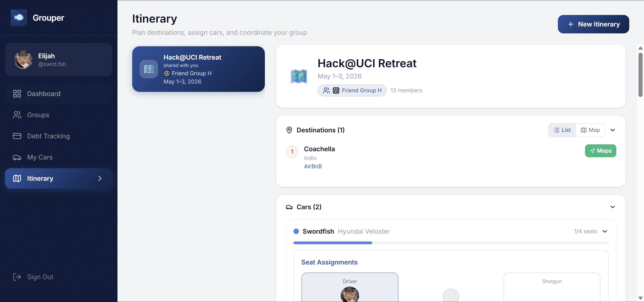This screenshot has height=302, width=644.
Task: Click the Friend Group H logo on itinerary card
Action: pyautogui.click(x=167, y=73)
